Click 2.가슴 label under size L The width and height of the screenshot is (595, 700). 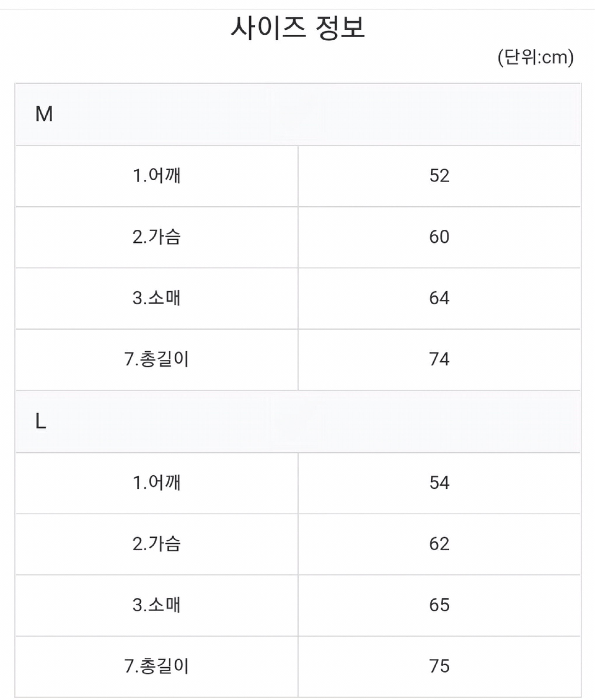(157, 544)
